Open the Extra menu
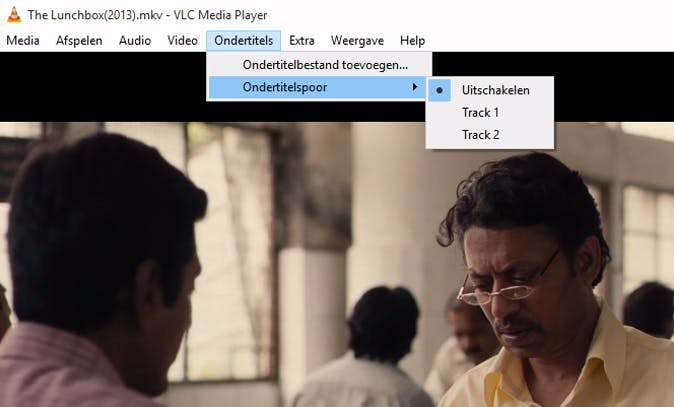Screen dimensions: 674x407 pos(301,40)
